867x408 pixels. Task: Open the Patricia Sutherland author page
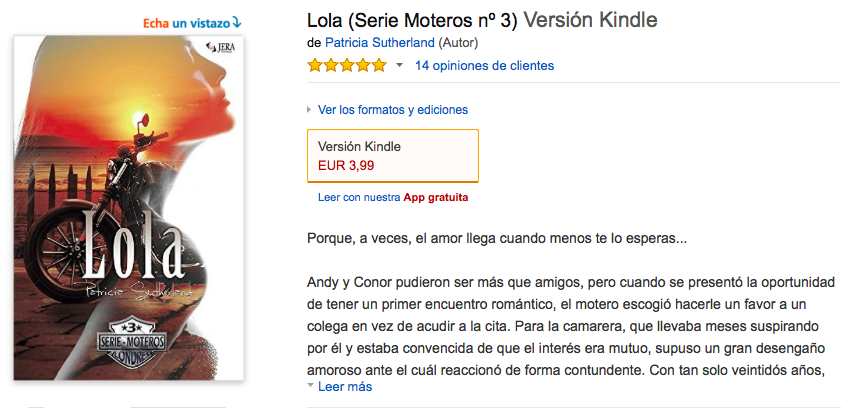tap(380, 43)
